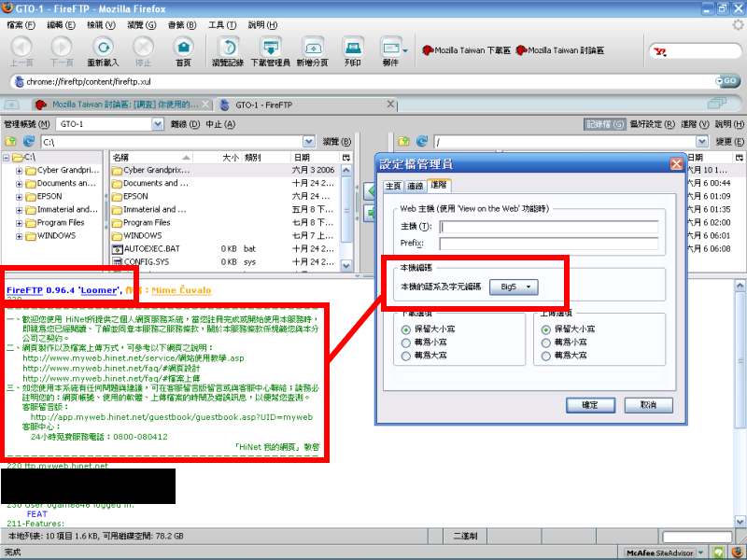Close the GTO-1 - FireFTP tab
The image size is (747, 560).
click(x=390, y=104)
